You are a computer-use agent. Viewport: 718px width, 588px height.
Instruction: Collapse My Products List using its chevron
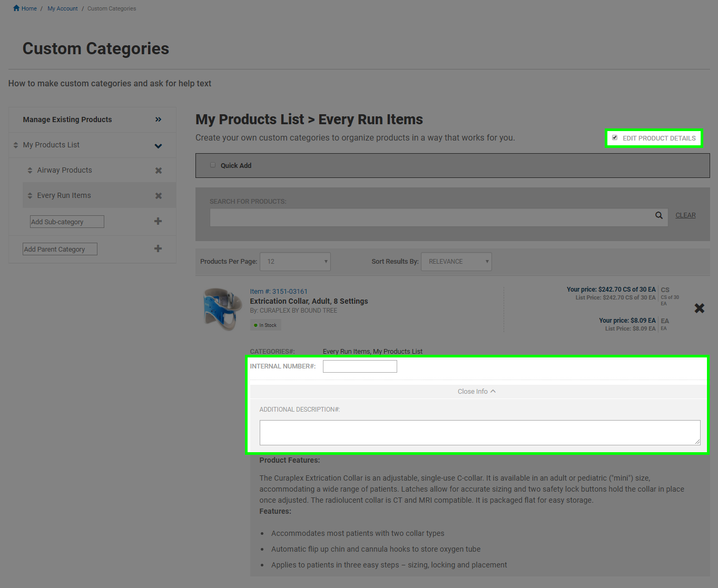158,145
